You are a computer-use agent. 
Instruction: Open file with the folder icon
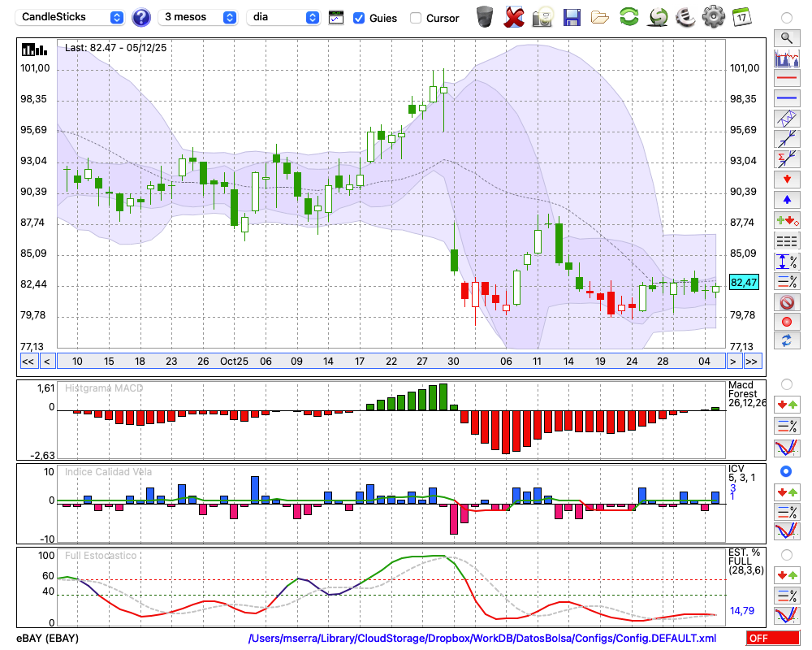600,18
